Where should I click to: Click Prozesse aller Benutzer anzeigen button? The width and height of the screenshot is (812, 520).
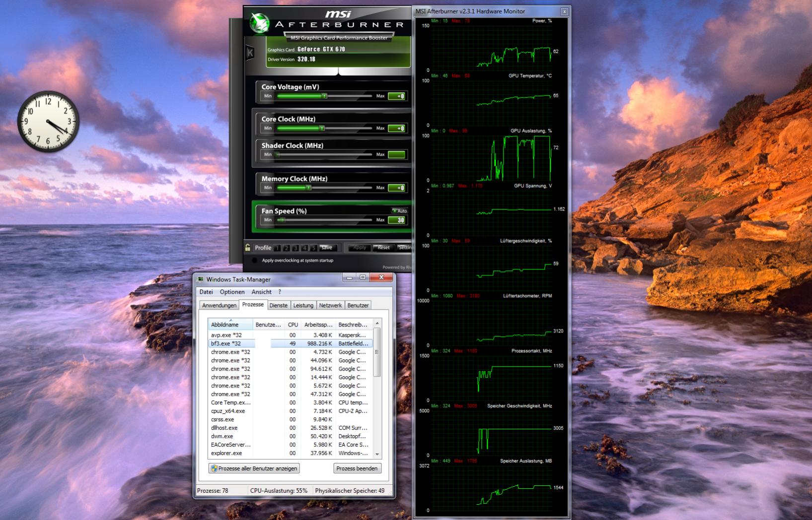[254, 468]
